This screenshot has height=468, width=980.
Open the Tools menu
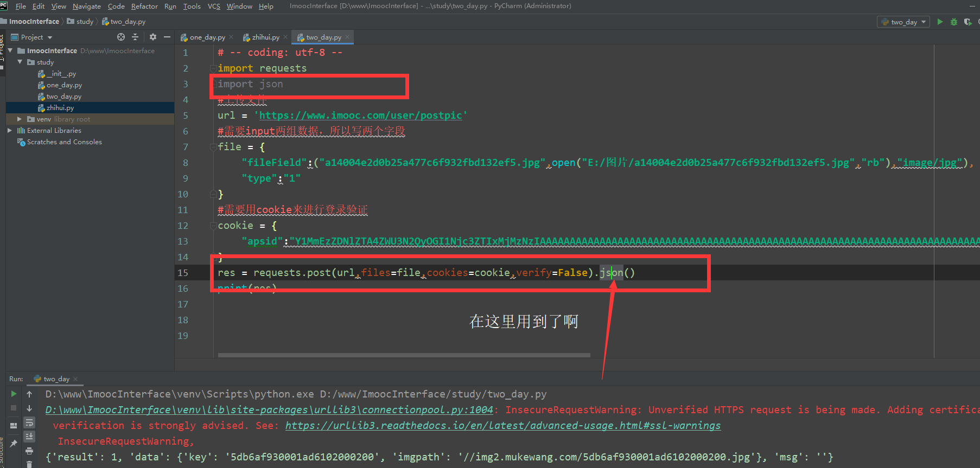(192, 6)
